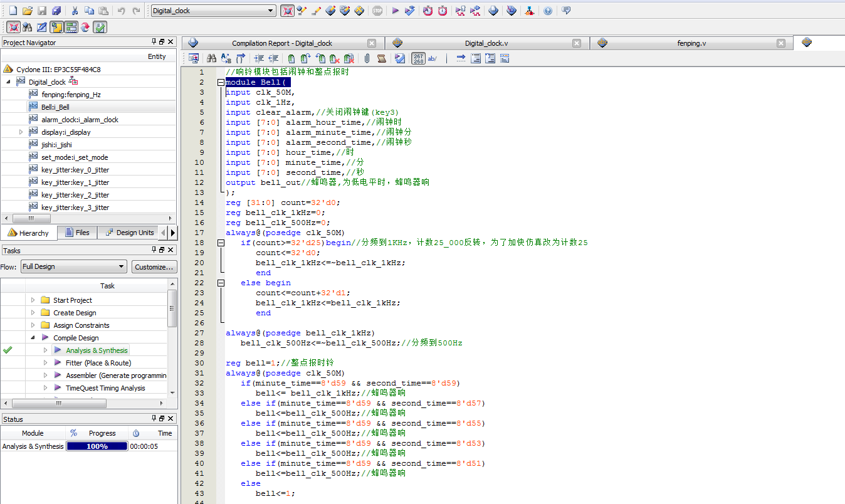This screenshot has width=845, height=504.
Task: Open the Digital_clock project dropdown
Action: [271, 11]
